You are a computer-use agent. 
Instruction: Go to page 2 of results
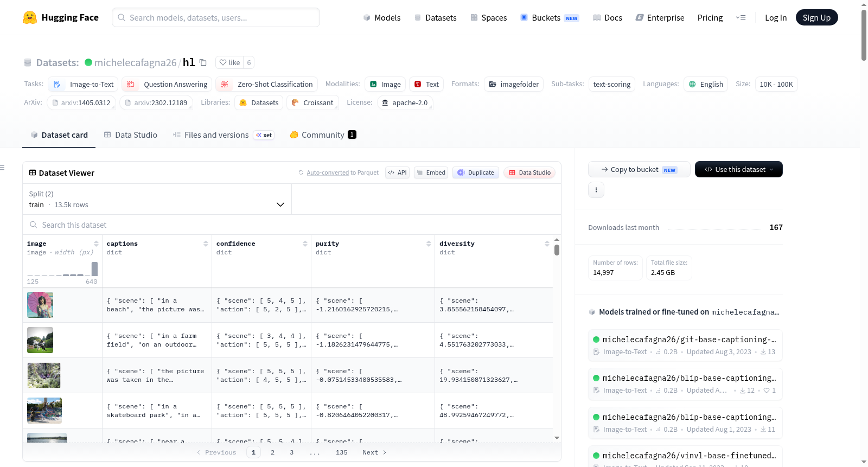(x=272, y=452)
